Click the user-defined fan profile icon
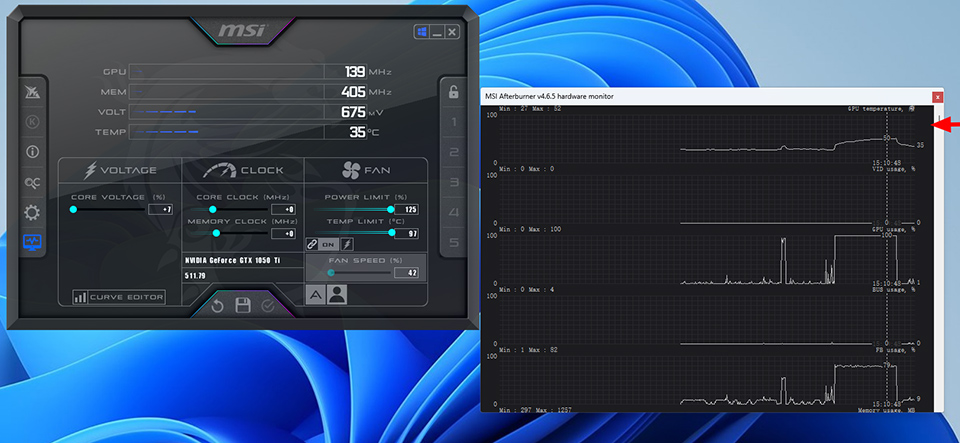960x443 pixels. pos(337,294)
